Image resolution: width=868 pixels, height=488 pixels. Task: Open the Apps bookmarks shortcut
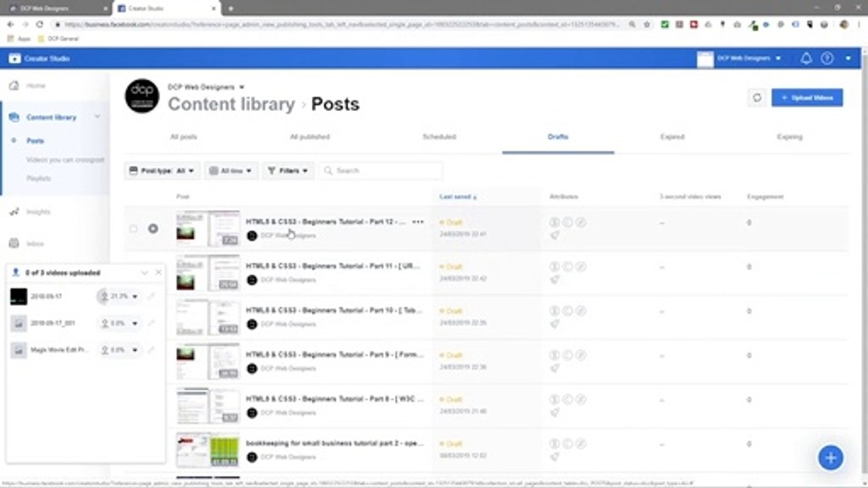pyautogui.click(x=18, y=39)
